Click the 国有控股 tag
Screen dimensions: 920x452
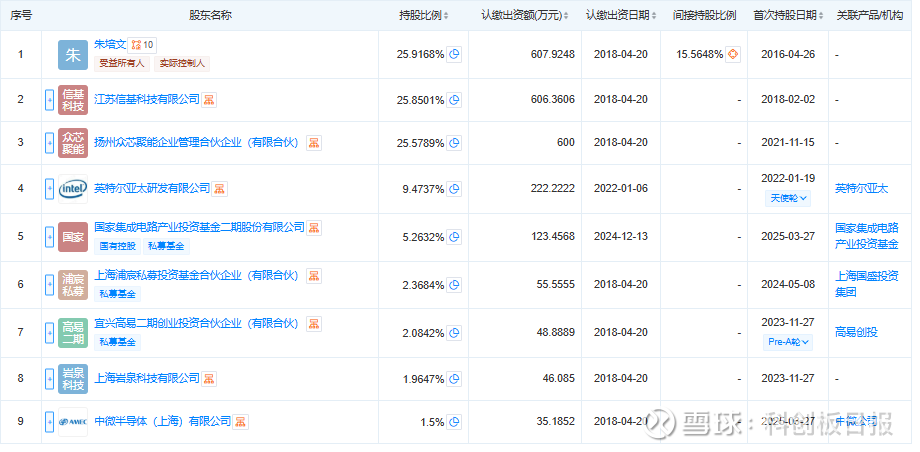tap(117, 246)
